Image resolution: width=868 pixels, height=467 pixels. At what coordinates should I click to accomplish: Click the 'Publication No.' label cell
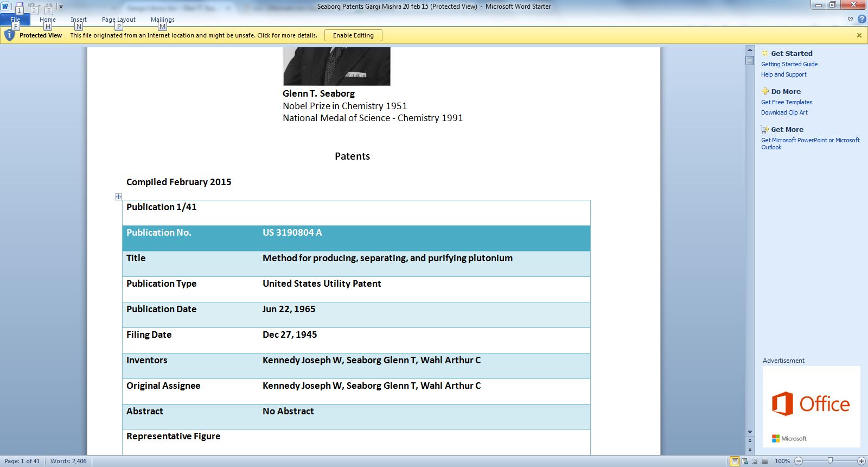[190, 238]
